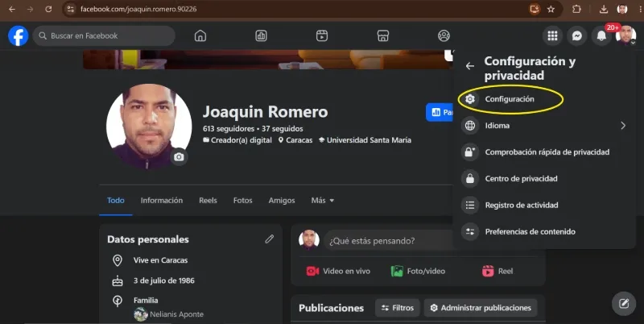
Task: Click the large profile picture
Action: [149, 127]
